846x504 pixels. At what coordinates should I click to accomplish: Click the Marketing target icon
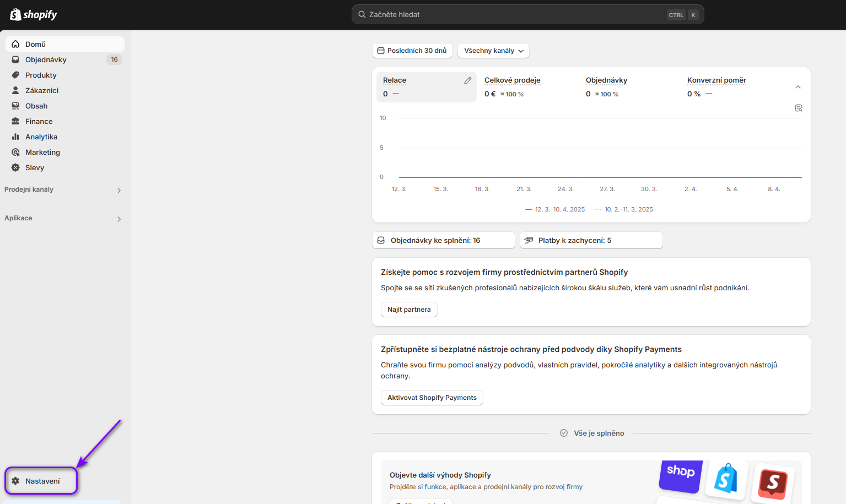point(15,152)
